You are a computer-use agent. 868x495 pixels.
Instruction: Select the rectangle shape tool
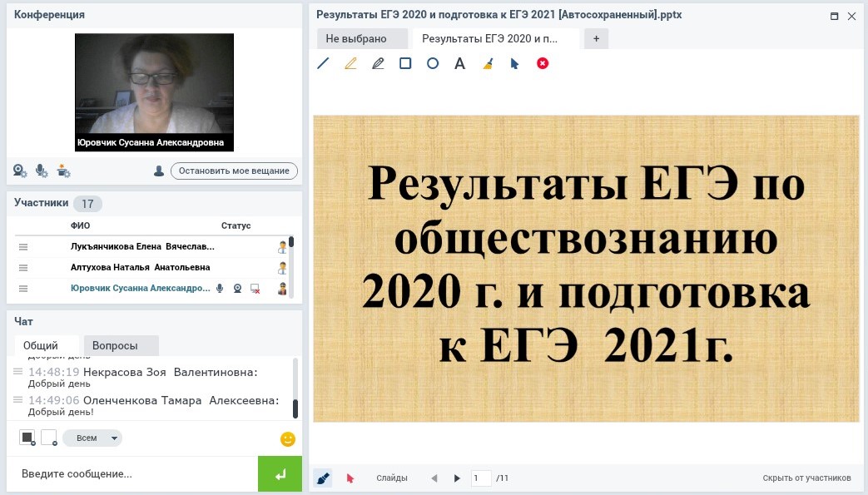pyautogui.click(x=405, y=64)
